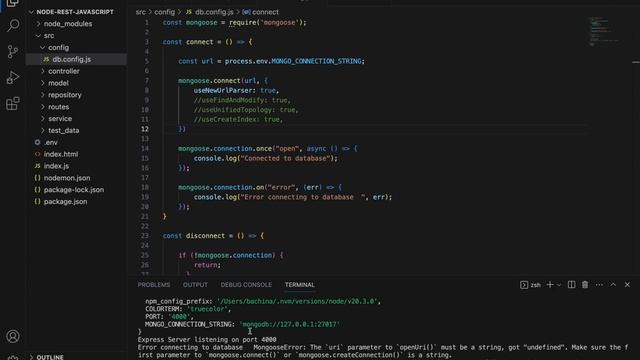Viewport: 640px width, 360px height.
Task: Switch to the Debug Console tab
Action: 246,285
